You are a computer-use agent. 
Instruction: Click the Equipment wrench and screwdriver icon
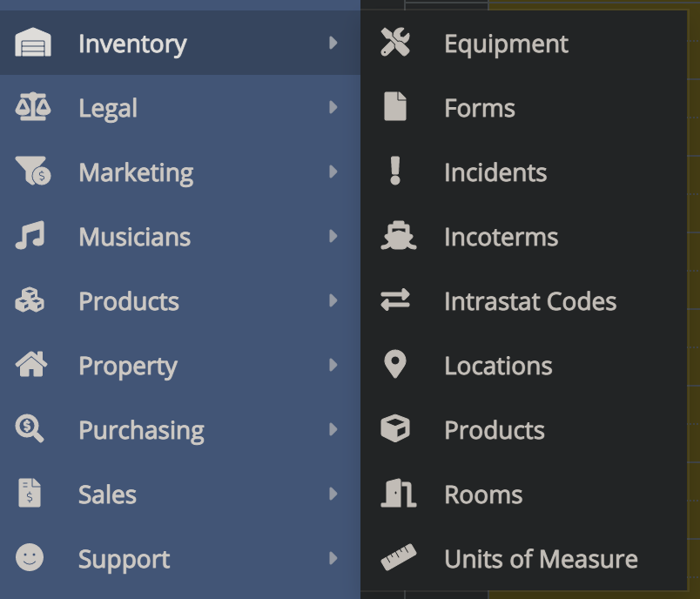pyautogui.click(x=395, y=44)
